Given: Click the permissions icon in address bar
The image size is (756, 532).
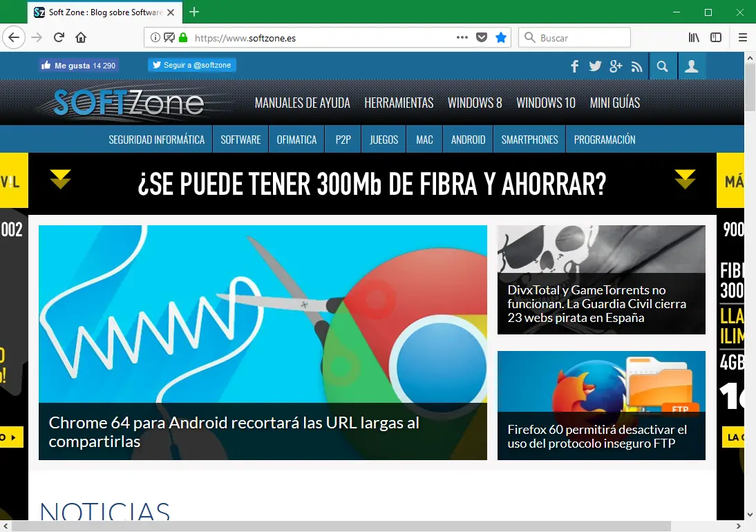Looking at the screenshot, I should [x=169, y=37].
